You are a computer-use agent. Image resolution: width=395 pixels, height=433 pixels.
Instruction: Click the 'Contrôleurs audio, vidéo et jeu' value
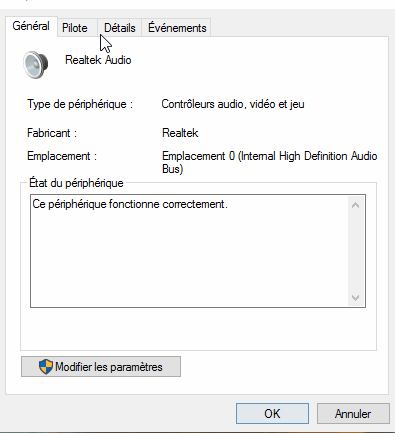tap(233, 104)
